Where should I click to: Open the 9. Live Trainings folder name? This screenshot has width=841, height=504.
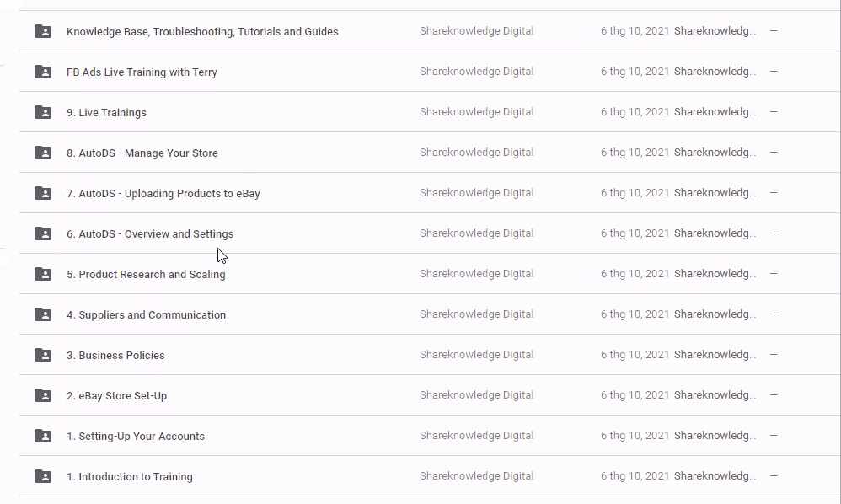click(x=106, y=113)
